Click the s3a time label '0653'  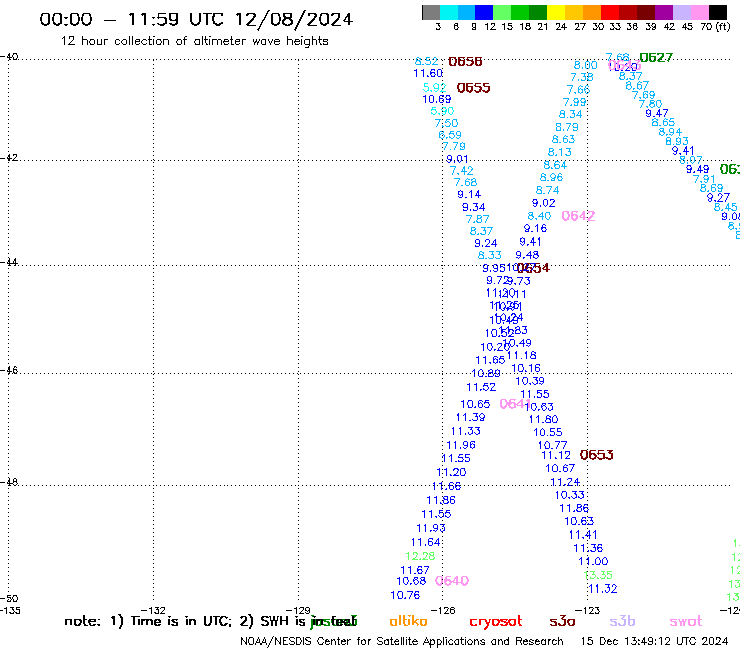pyautogui.click(x=597, y=455)
